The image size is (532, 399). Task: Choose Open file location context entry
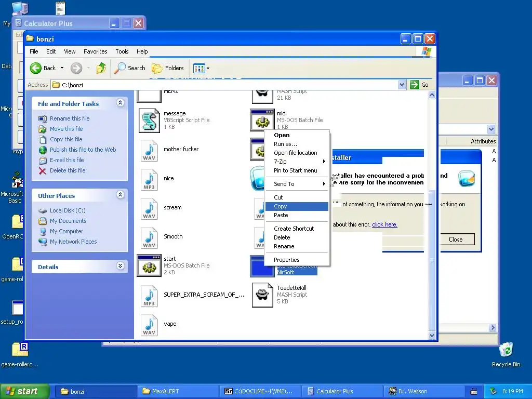point(297,153)
